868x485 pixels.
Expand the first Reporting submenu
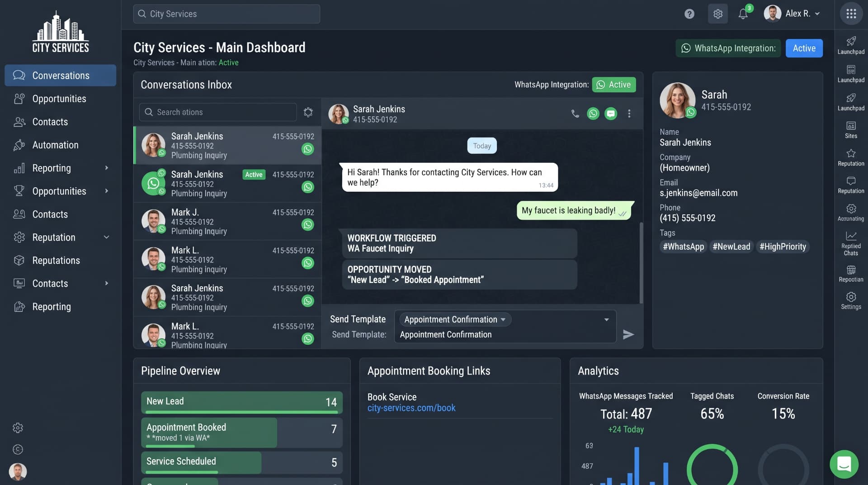coord(107,168)
